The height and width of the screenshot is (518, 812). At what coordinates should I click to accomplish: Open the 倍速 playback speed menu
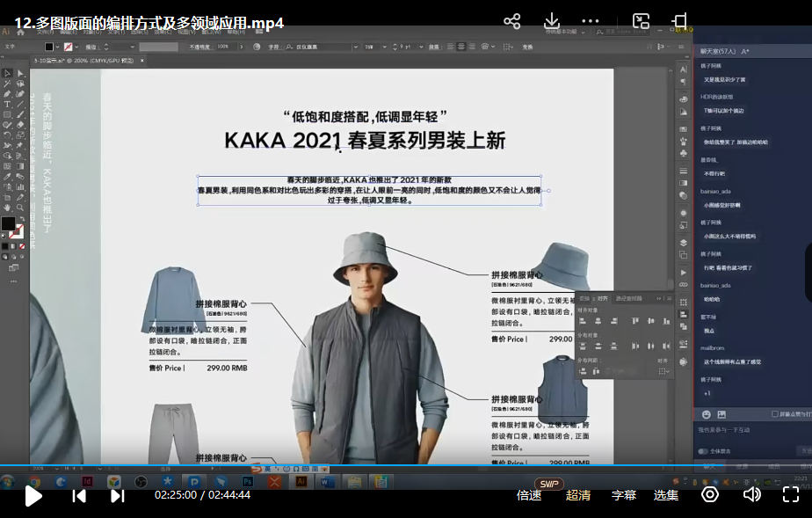pos(529,495)
